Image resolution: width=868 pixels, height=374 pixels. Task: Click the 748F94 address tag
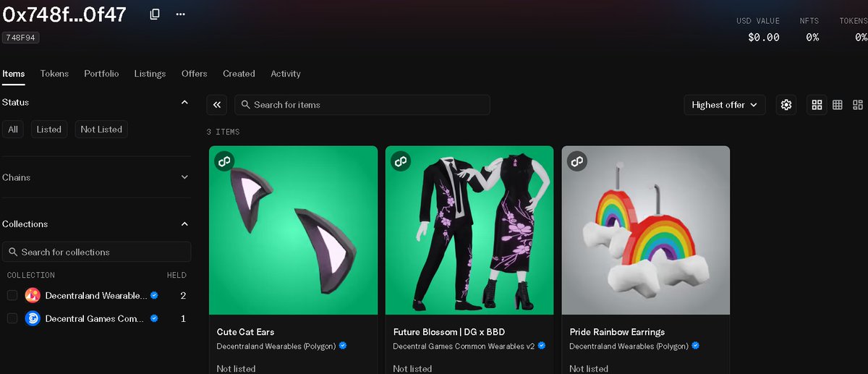pyautogui.click(x=21, y=38)
